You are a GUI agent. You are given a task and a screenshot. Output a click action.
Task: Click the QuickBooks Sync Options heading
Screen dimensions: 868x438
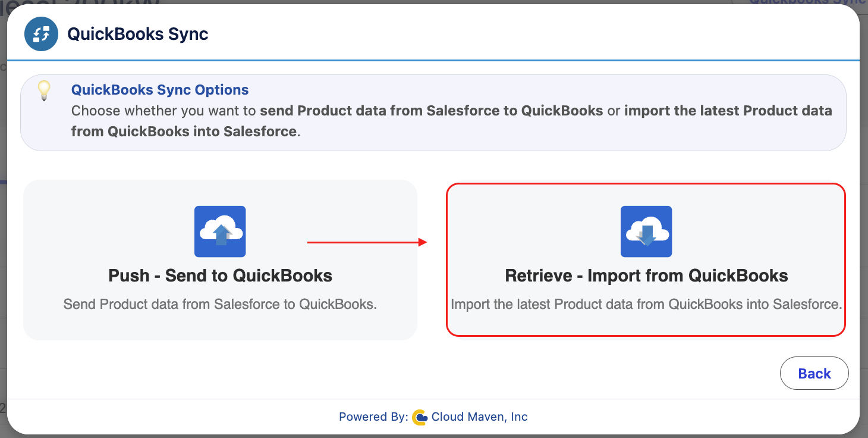click(160, 90)
